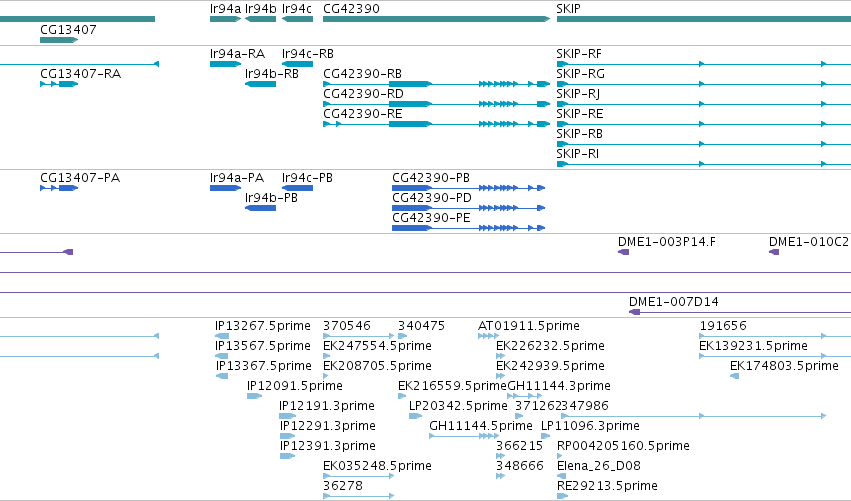Select the CG13407 gene label
Image resolution: width=851 pixels, height=501 pixels.
(68, 29)
